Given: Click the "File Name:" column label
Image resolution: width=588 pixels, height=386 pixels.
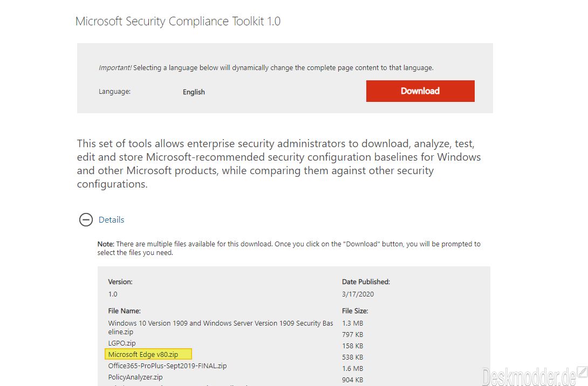Looking at the screenshot, I should coord(125,311).
